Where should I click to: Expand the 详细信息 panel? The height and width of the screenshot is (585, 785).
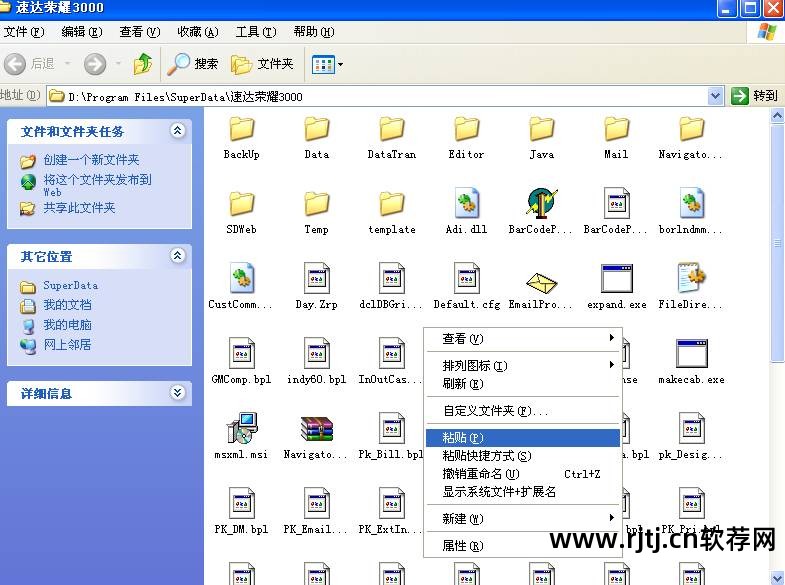tap(178, 393)
